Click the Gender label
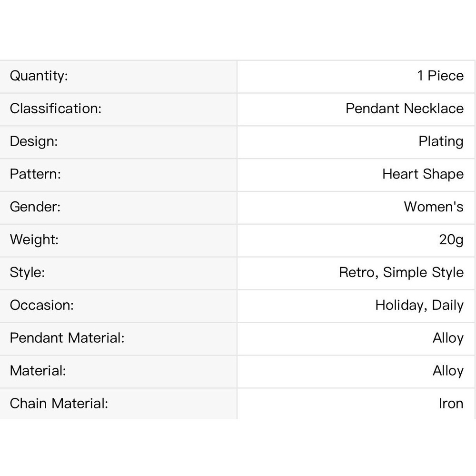 [35, 207]
